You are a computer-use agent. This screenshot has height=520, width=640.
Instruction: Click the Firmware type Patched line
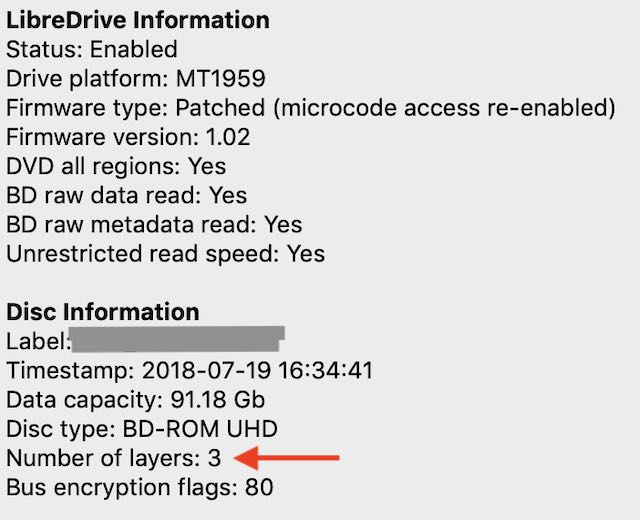pos(311,108)
